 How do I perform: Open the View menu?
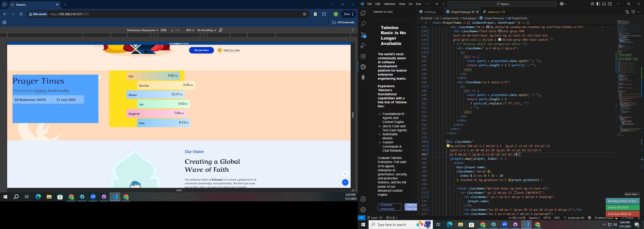[402, 4]
